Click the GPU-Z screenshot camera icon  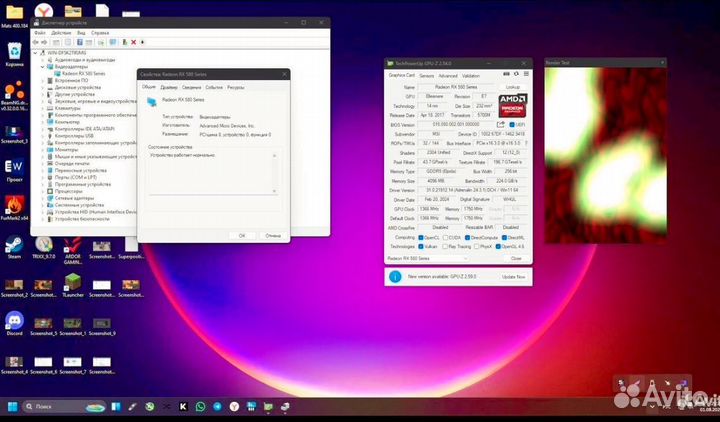tap(506, 74)
